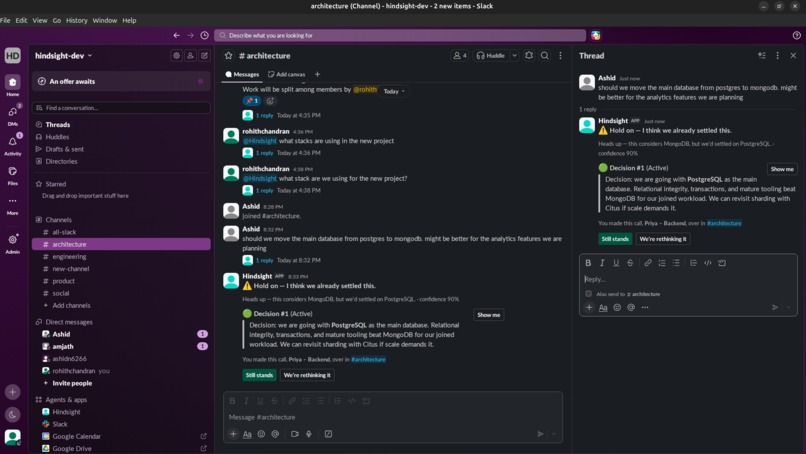806x454 pixels.
Task: Close the Thread panel
Action: 793,56
